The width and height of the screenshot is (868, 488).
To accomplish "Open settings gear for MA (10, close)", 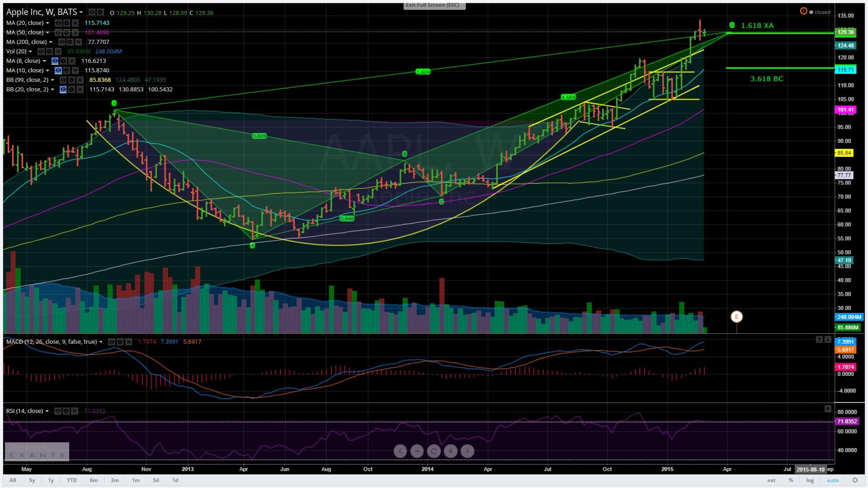I will click(x=66, y=71).
